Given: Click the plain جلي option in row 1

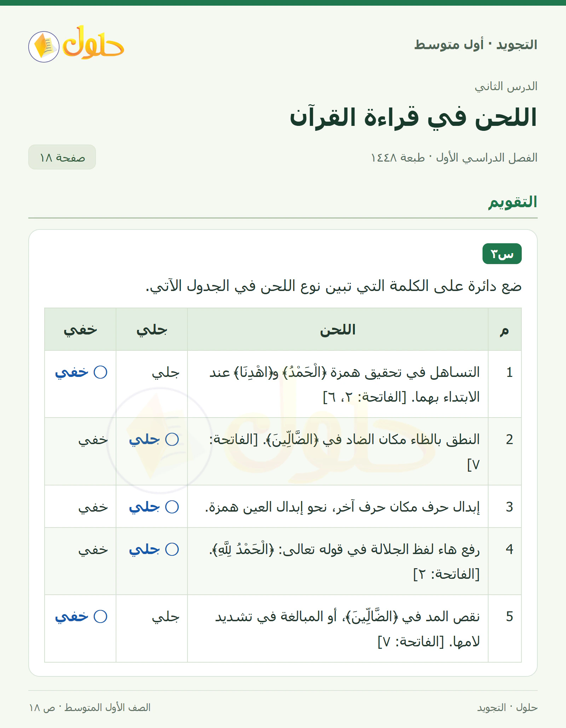Looking at the screenshot, I should [x=166, y=372].
